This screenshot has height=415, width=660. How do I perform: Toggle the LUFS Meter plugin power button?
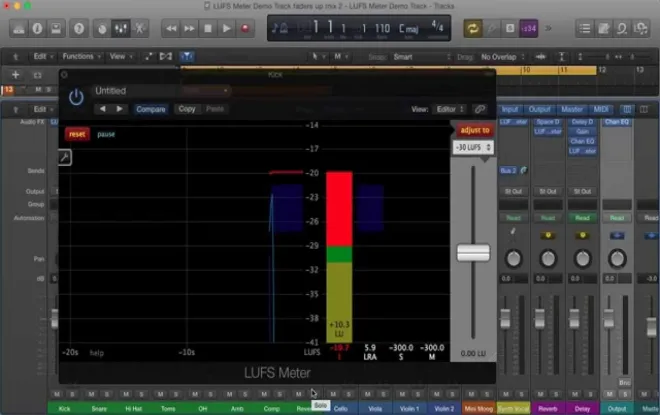coord(76,98)
